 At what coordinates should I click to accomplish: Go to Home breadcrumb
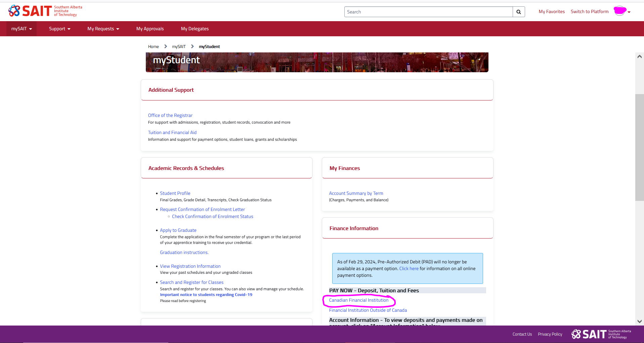click(x=154, y=47)
